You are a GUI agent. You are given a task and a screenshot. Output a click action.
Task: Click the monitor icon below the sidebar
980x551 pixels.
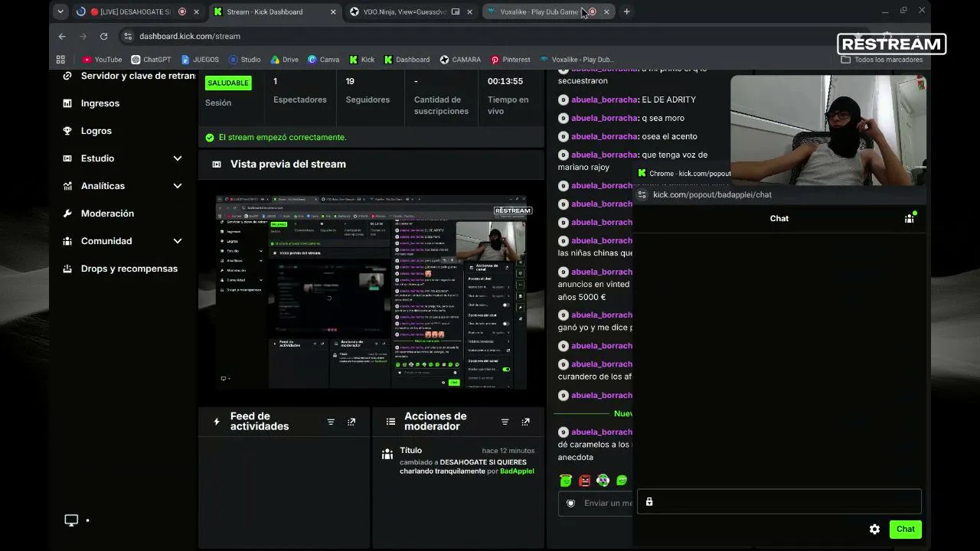click(71, 520)
